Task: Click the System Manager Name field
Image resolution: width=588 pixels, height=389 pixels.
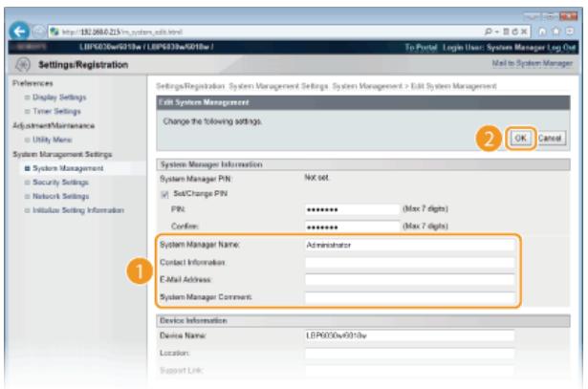Action: pos(409,245)
